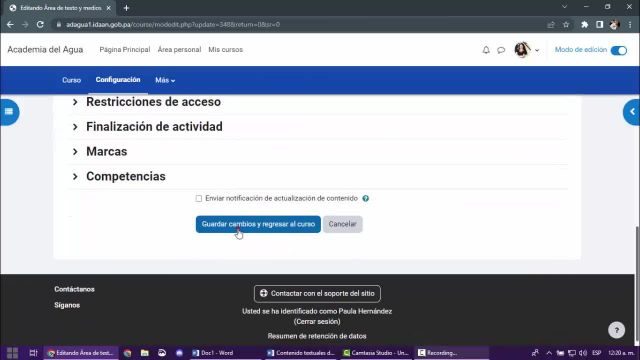640x360 pixels.
Task: Open File Explorer from the taskbar
Action: point(144,353)
